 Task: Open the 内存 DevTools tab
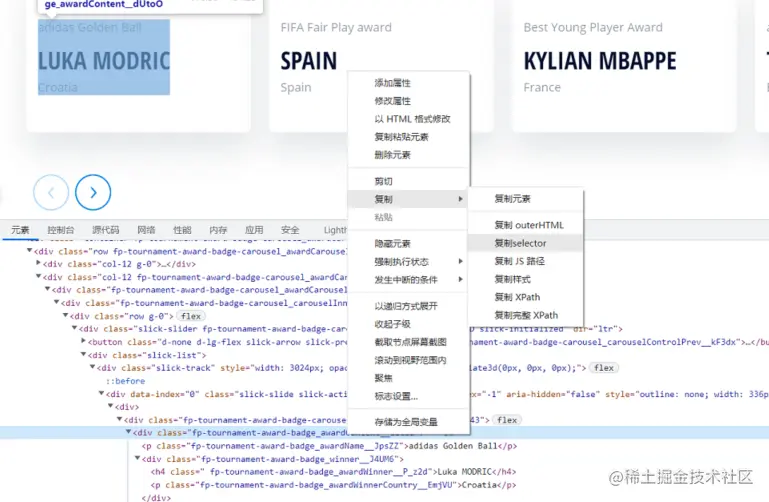point(218,230)
